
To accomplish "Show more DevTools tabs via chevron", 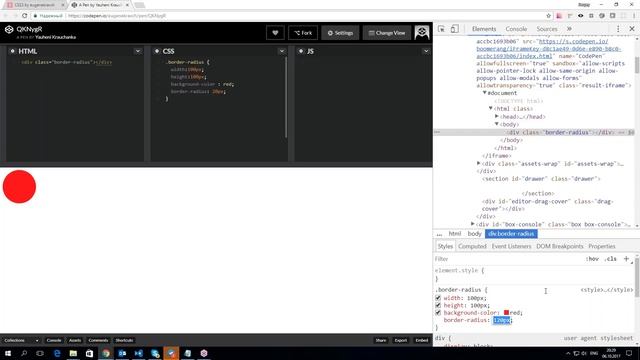I will pyautogui.click(x=569, y=29).
